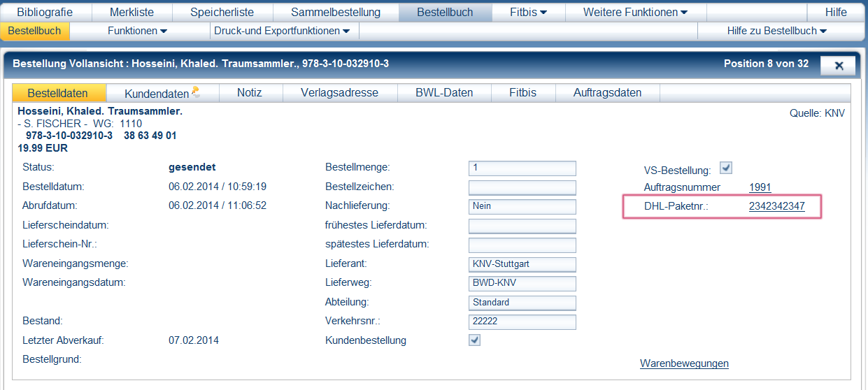Image resolution: width=868 pixels, height=390 pixels.
Task: Expand the Fitbis dropdown in top menu
Action: (527, 12)
